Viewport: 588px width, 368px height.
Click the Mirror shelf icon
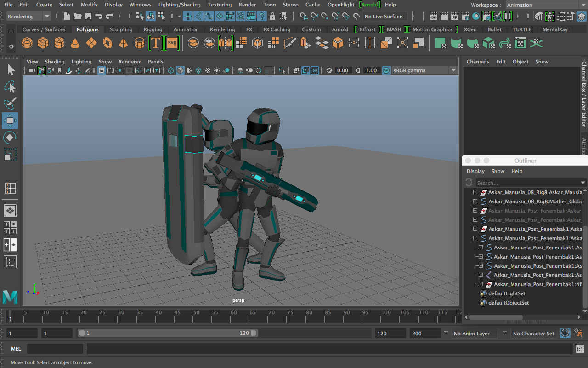(x=226, y=43)
